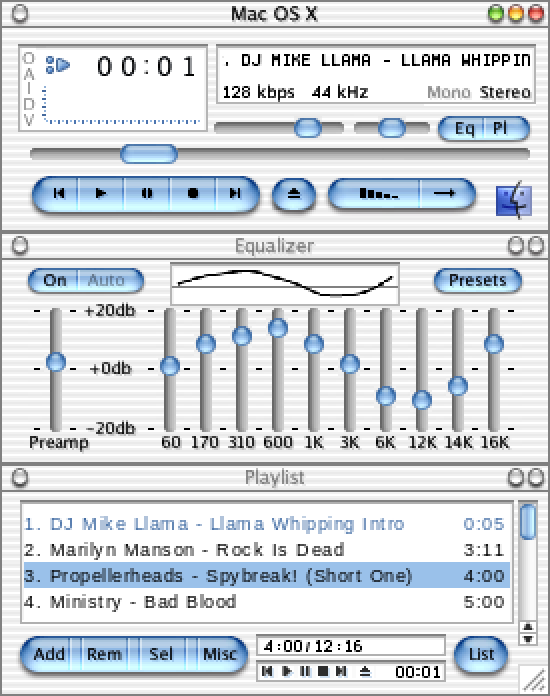Select Ministry - Bad Blood track

266,602
